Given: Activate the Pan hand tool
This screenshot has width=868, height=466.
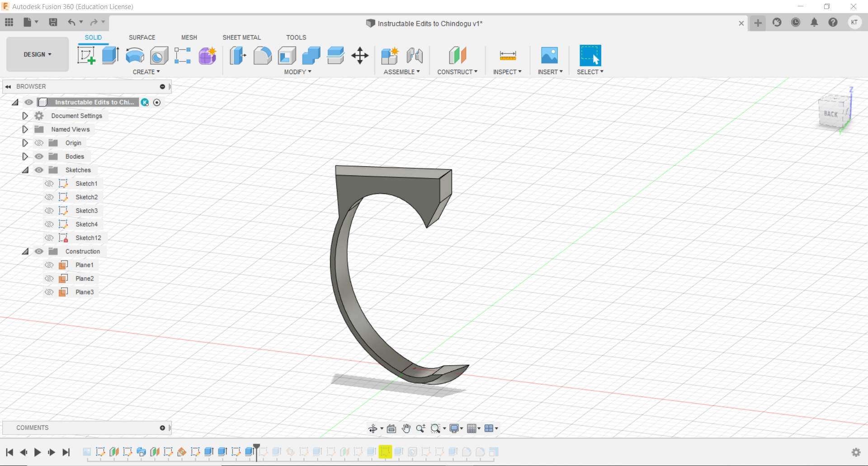Looking at the screenshot, I should tap(406, 428).
